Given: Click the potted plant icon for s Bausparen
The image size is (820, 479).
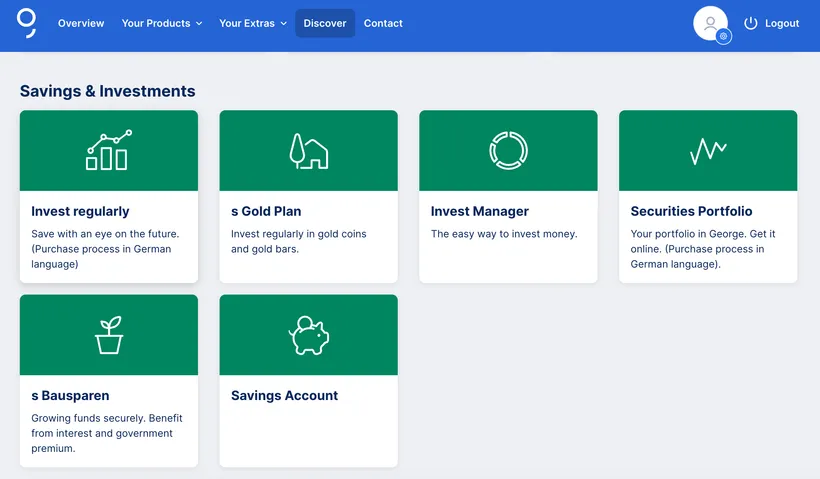Looking at the screenshot, I should click(109, 335).
